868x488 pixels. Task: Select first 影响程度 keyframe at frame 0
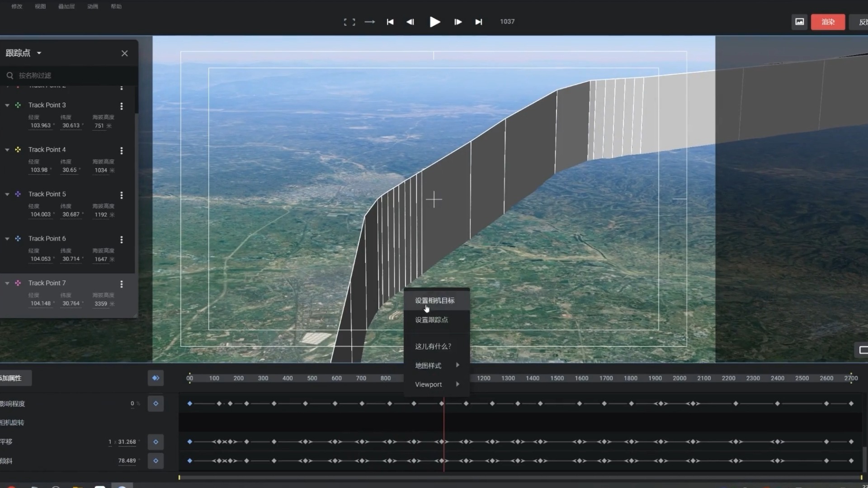(190, 404)
